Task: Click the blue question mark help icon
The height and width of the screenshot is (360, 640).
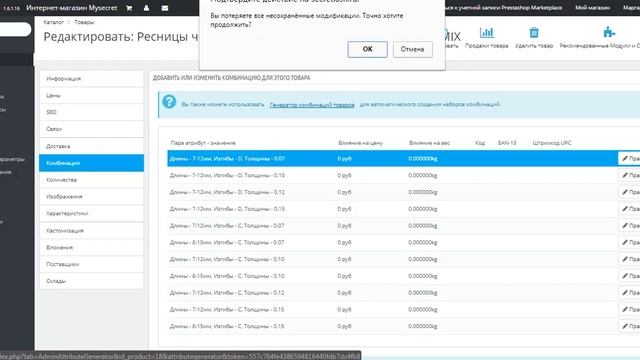Action: point(169,102)
